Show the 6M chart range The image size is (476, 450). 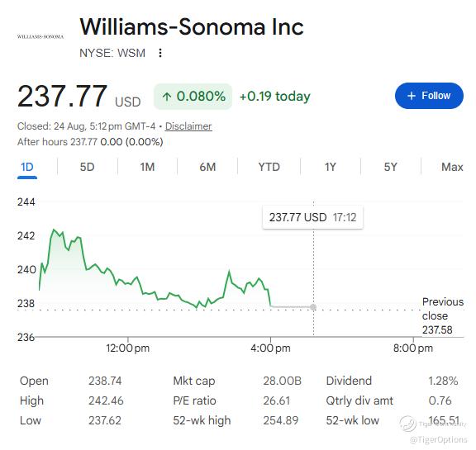click(x=207, y=167)
